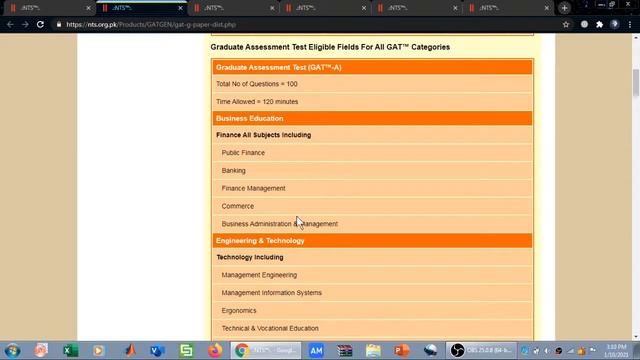
Task: Close the first NTS tab
Action: coord(89,8)
